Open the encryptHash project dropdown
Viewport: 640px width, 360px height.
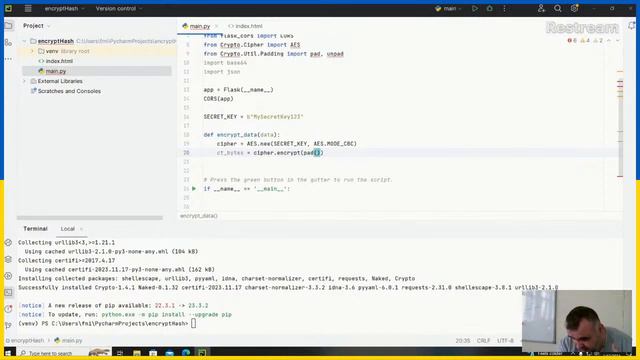(64, 8)
